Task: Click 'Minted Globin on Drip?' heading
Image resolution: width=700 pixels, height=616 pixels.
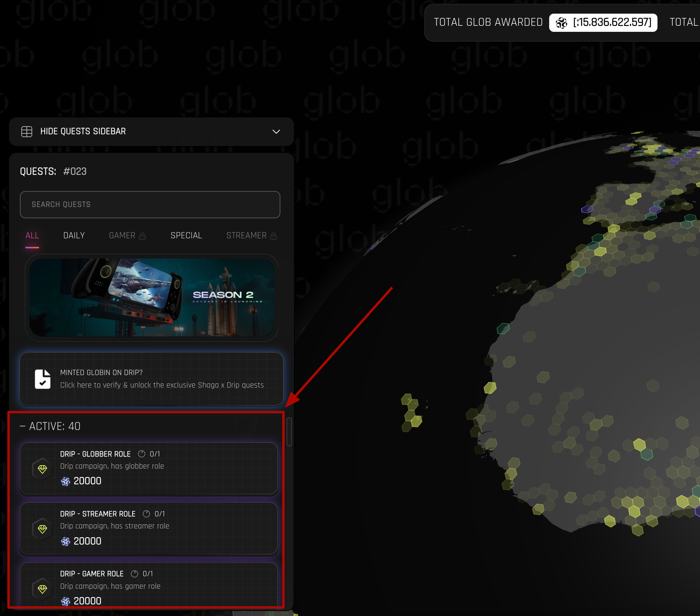Action: 102,373
